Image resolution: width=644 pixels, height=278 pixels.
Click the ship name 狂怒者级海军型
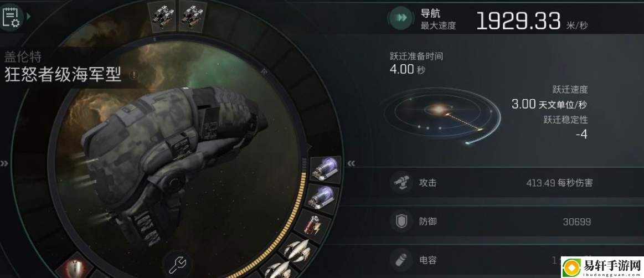63,75
